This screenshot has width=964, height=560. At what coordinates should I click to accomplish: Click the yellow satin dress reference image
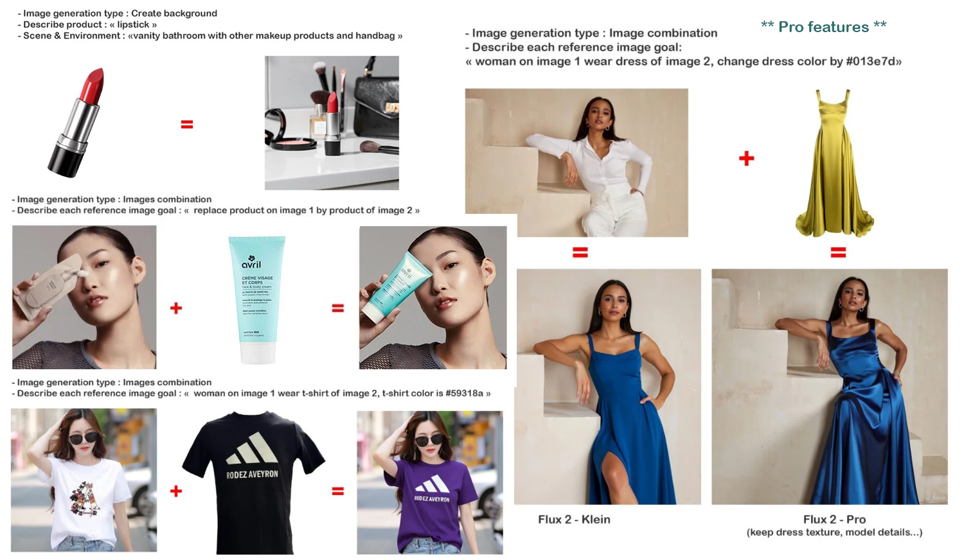834,163
